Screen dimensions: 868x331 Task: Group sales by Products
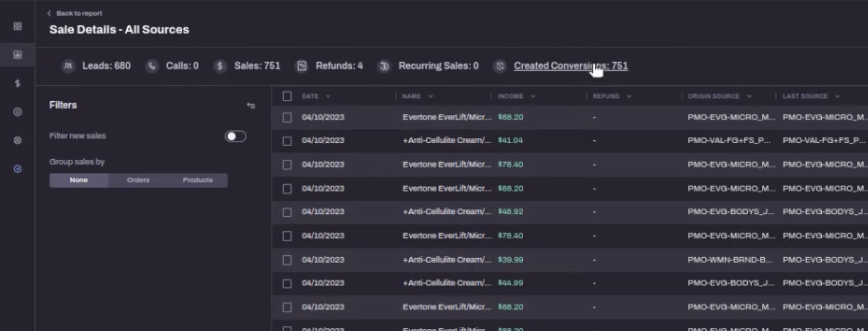pos(198,180)
